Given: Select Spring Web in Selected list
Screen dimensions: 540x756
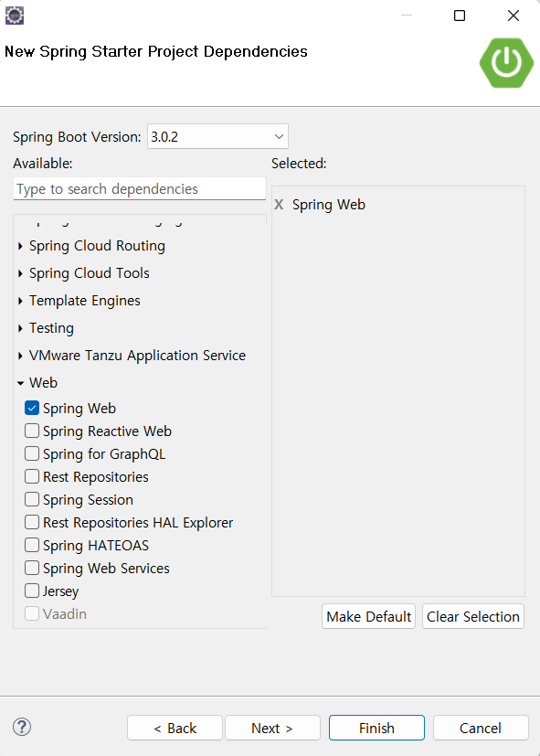Looking at the screenshot, I should click(x=329, y=205).
